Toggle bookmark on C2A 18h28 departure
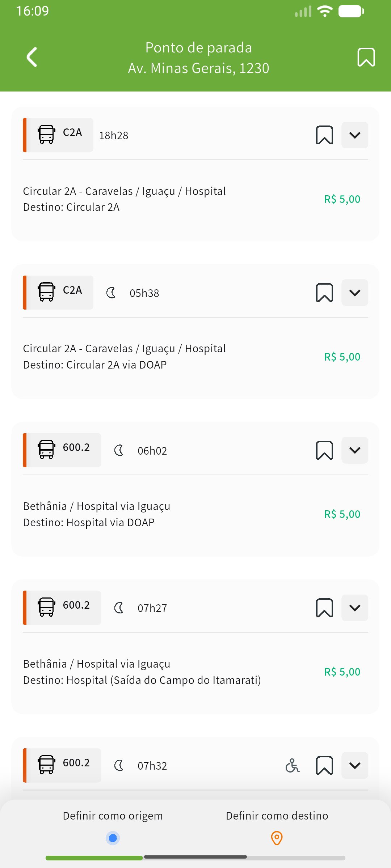The width and height of the screenshot is (391, 868). pos(324,135)
